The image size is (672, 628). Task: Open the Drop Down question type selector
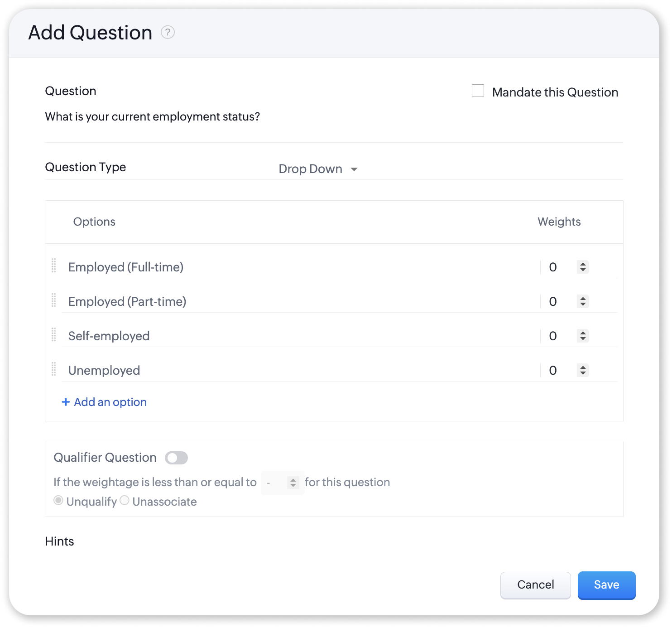[318, 169]
